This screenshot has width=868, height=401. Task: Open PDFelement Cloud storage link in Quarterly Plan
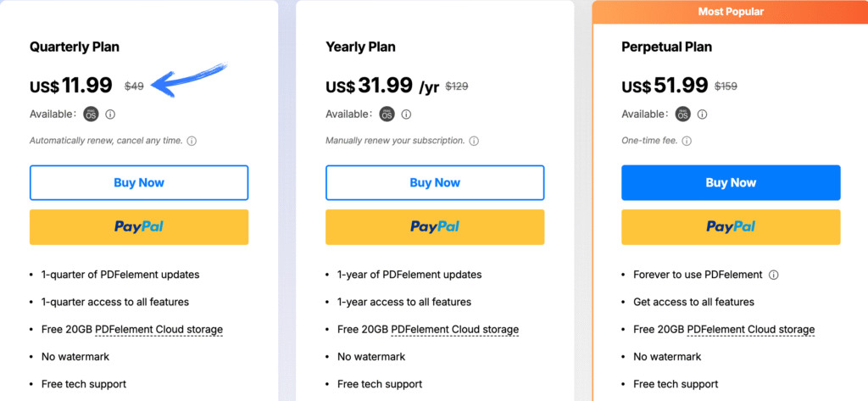pos(159,330)
